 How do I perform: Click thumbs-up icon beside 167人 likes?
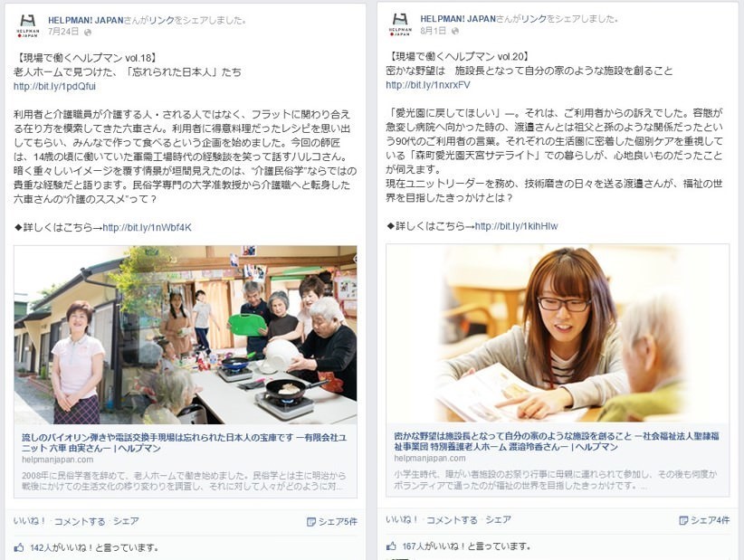(391, 546)
